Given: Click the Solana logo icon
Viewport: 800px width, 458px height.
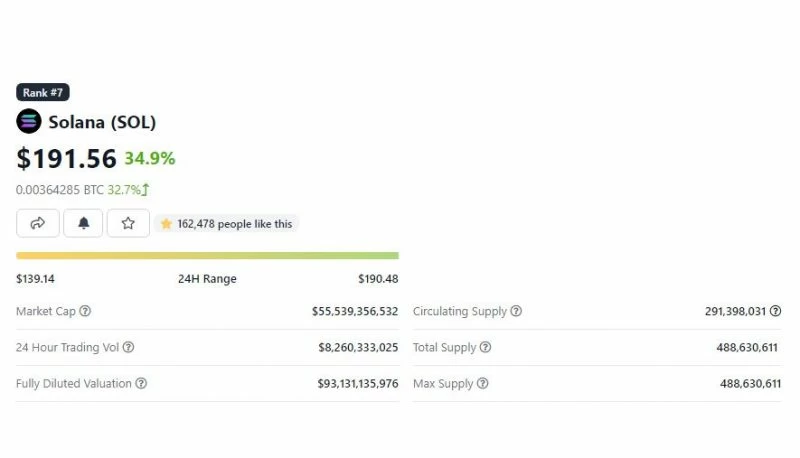Looking at the screenshot, I should click(x=29, y=121).
